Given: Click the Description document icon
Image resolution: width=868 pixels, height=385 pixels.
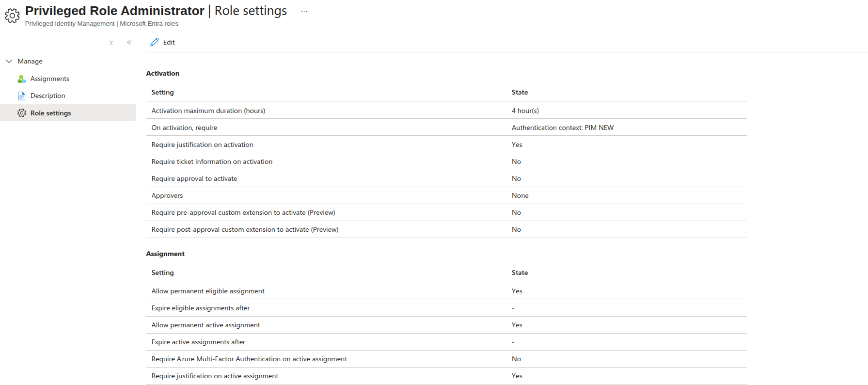Looking at the screenshot, I should [x=22, y=96].
